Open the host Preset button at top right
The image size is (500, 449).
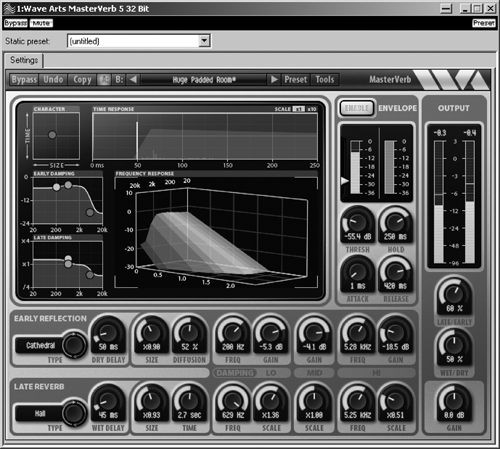click(484, 23)
